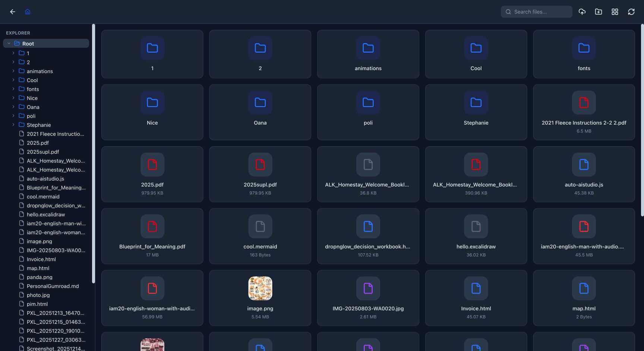Image resolution: width=644 pixels, height=351 pixels.
Task: Open the image.png thumbnail
Action: [x=260, y=288]
